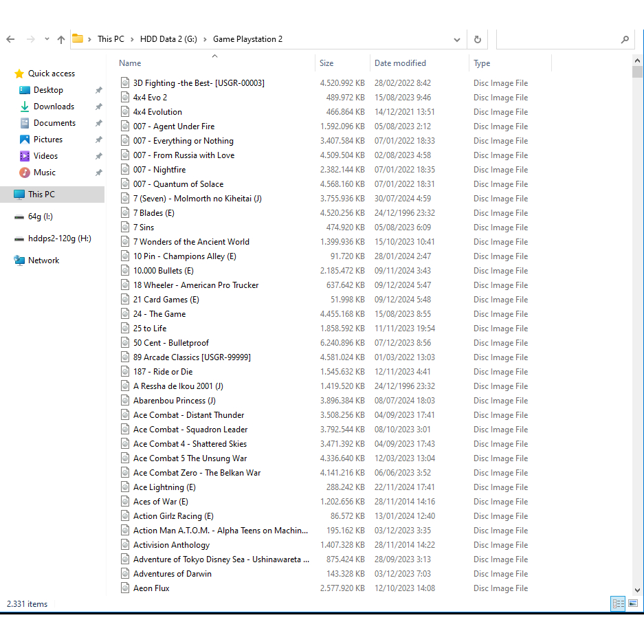Open recent locations dropdown arrow
The image size is (644, 644).
point(47,39)
